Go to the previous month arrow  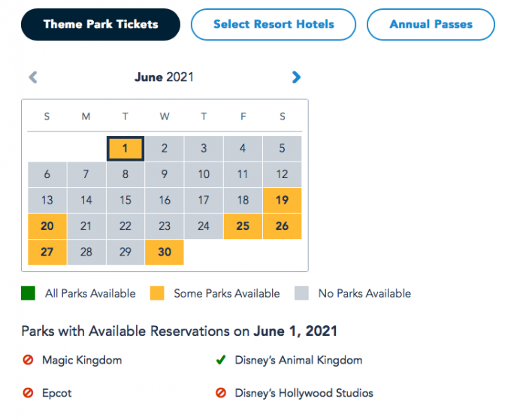click(x=32, y=77)
